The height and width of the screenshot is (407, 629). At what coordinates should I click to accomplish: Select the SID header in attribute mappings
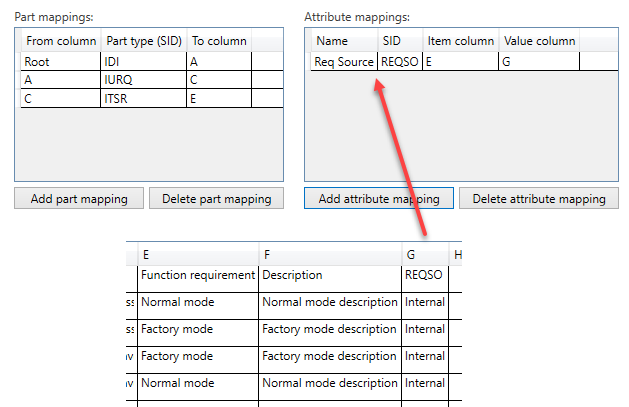tap(400, 41)
